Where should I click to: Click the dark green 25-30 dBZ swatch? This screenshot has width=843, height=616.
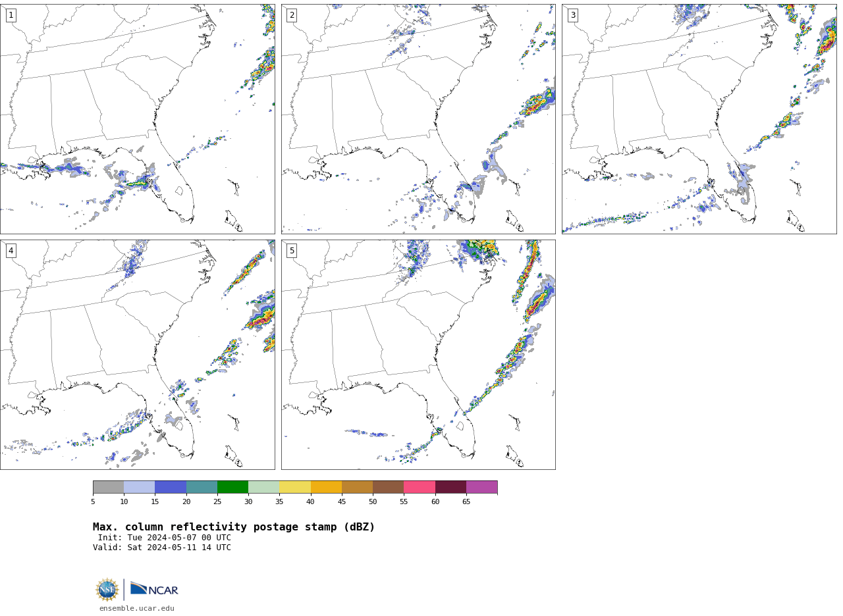tap(232, 487)
